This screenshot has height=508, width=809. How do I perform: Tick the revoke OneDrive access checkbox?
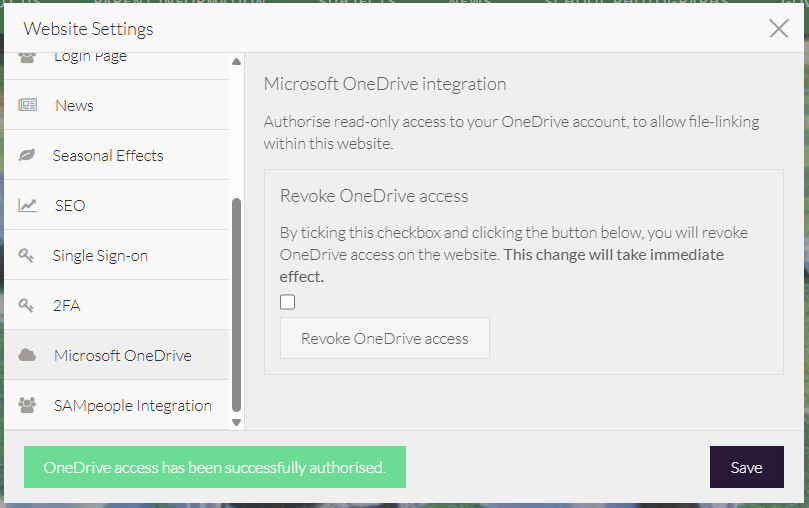tap(288, 302)
